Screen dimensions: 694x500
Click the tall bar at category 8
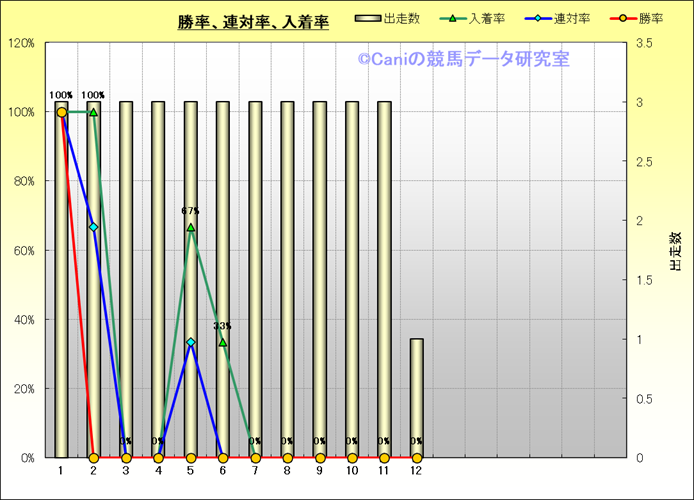pyautogui.click(x=287, y=280)
